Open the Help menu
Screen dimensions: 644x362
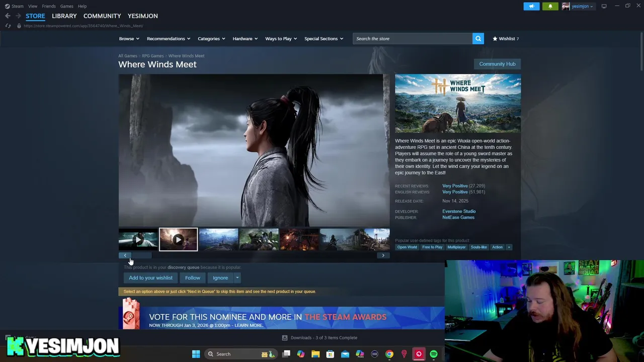82,6
